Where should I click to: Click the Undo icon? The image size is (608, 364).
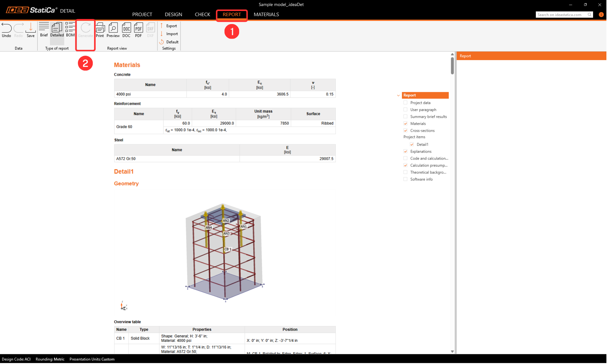click(x=6, y=28)
